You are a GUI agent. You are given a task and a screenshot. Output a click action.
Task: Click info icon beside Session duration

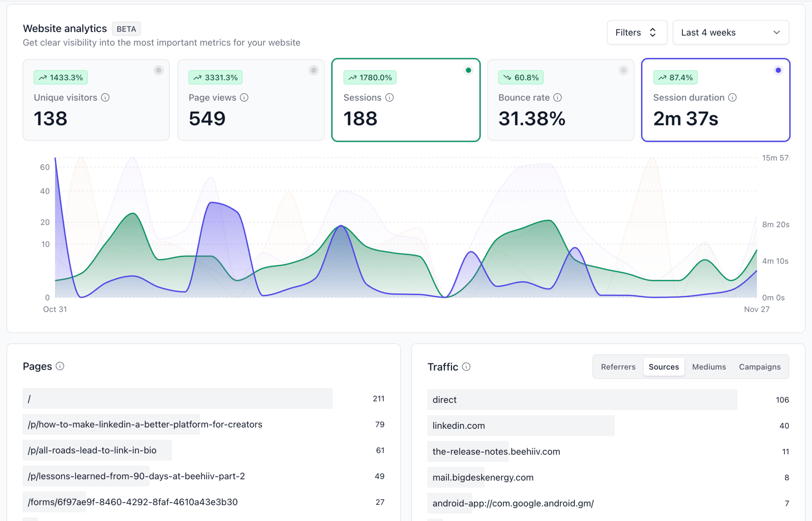coord(732,98)
